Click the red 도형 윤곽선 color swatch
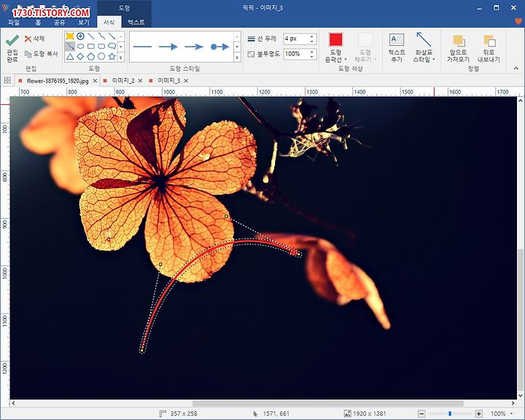 pos(336,39)
